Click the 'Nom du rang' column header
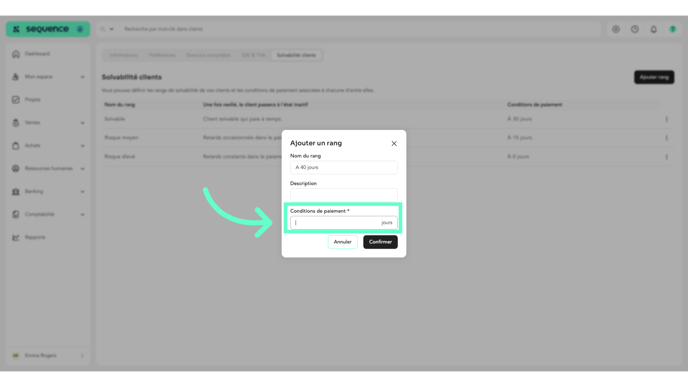Image resolution: width=688 pixels, height=387 pixels. pos(120,105)
